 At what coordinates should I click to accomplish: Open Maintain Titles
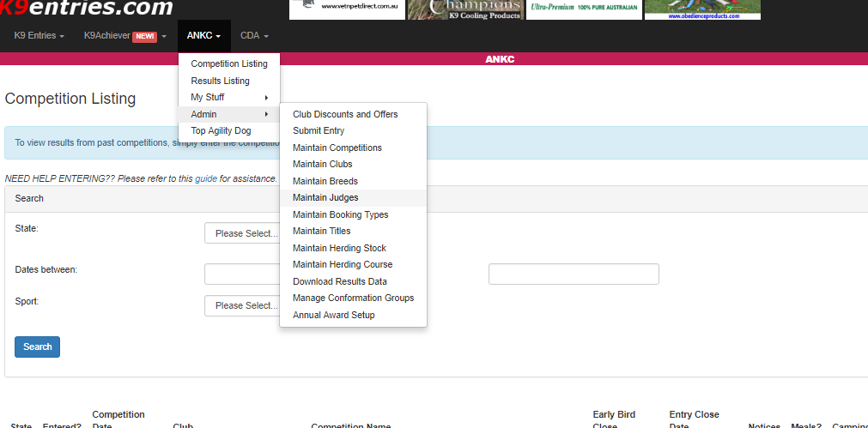click(353, 231)
